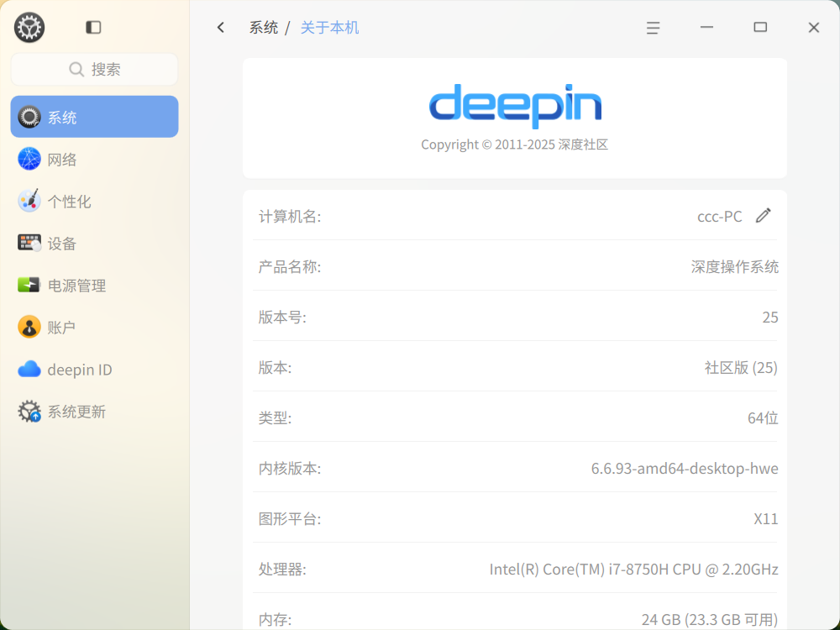
Task: Click the deepin logo image
Action: tap(516, 106)
